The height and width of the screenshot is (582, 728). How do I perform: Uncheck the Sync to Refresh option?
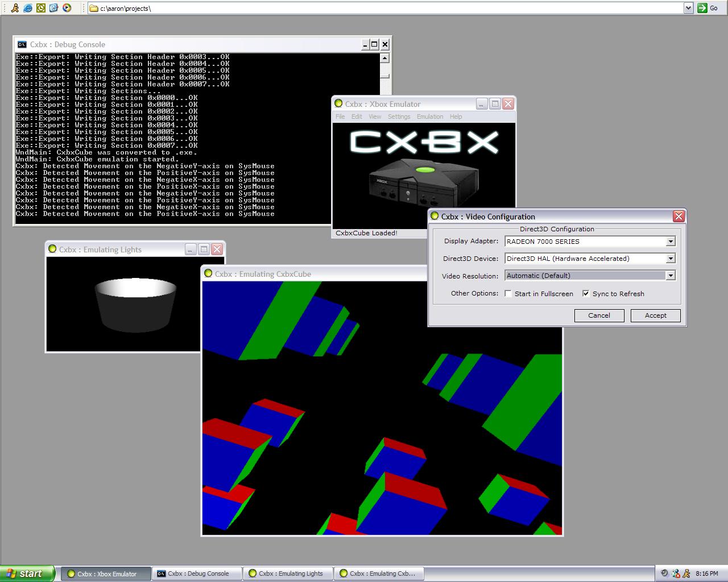point(586,293)
